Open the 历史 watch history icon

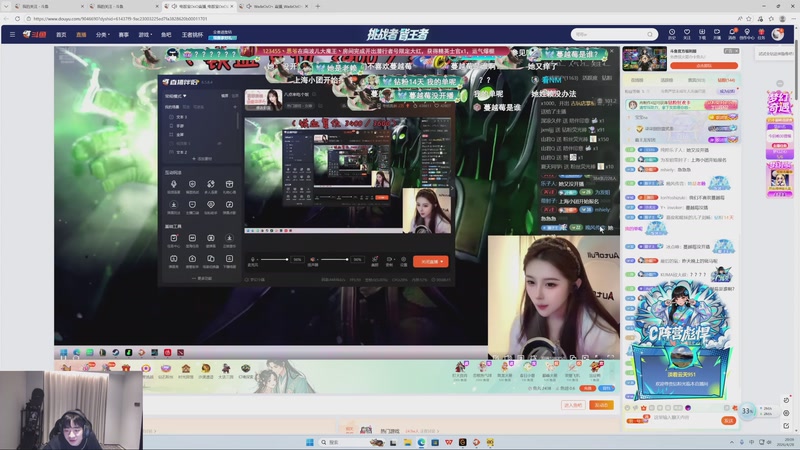(672, 34)
